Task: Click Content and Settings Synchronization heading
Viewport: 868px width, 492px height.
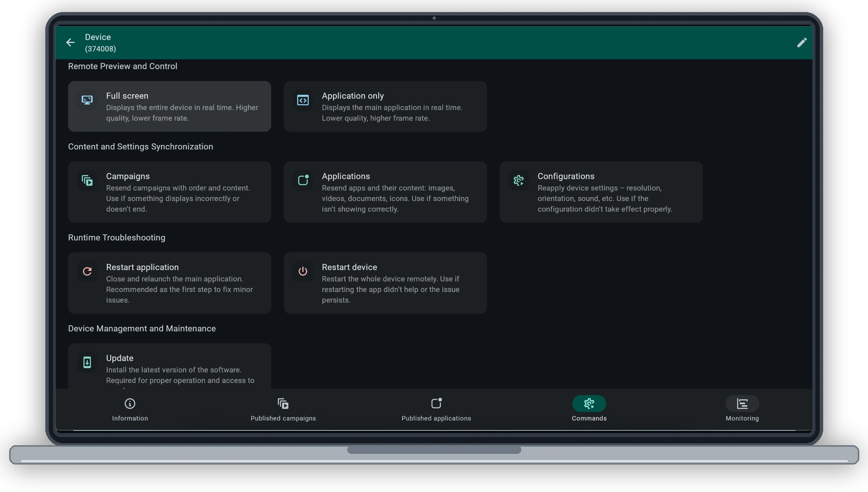Action: (x=140, y=147)
